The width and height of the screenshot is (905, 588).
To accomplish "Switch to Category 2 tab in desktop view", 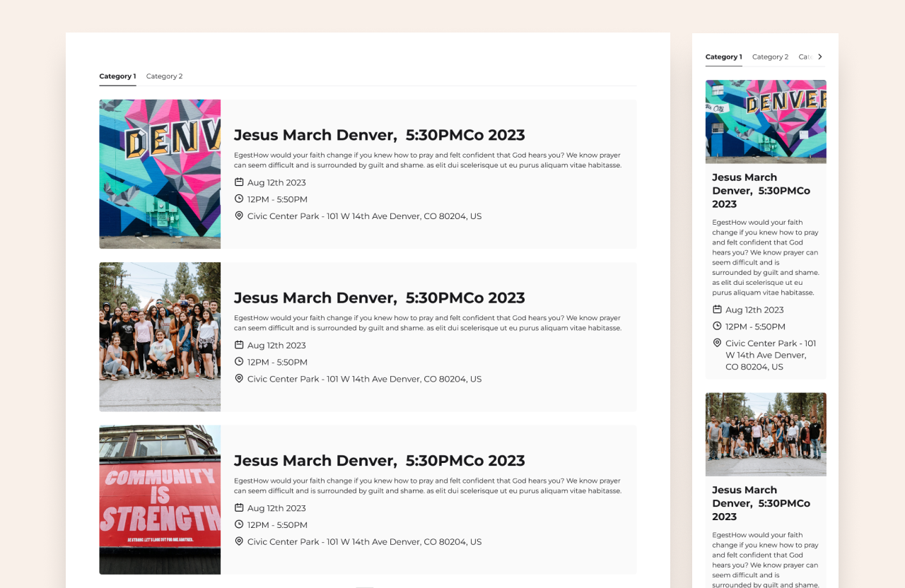I will click(x=164, y=76).
